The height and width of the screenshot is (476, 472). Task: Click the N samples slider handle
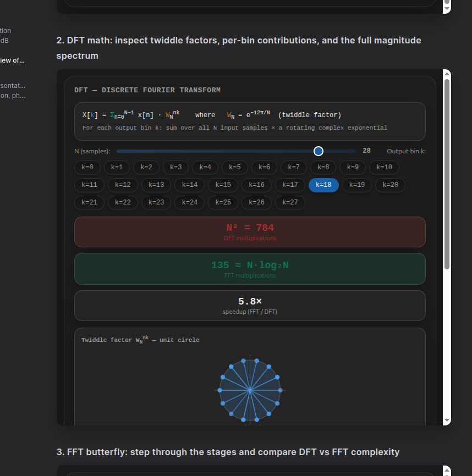[x=319, y=151]
